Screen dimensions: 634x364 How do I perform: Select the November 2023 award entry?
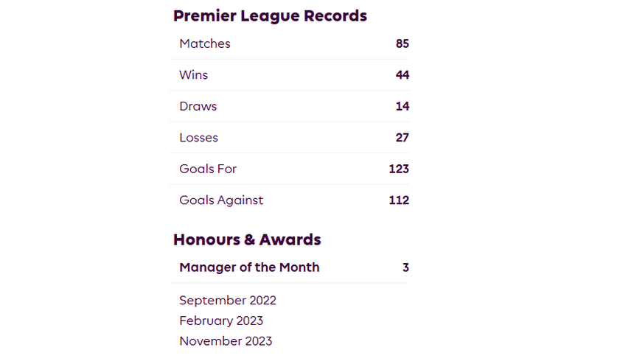pos(226,341)
